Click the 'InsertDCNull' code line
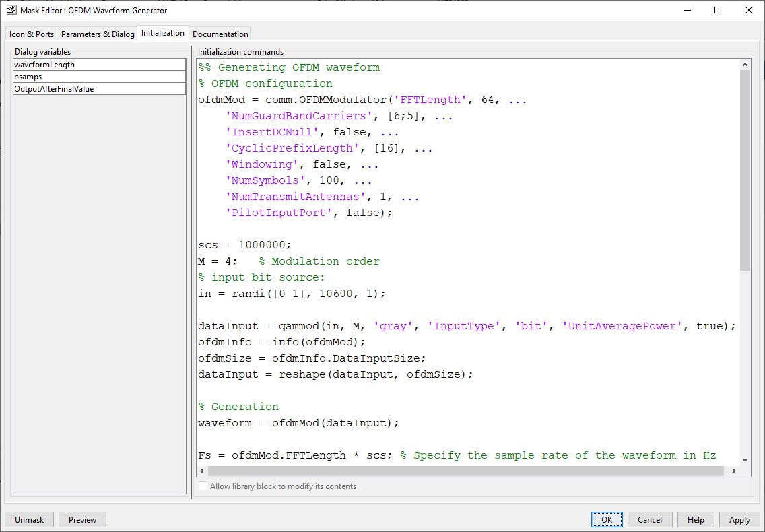The height and width of the screenshot is (532, 765). [x=312, y=132]
